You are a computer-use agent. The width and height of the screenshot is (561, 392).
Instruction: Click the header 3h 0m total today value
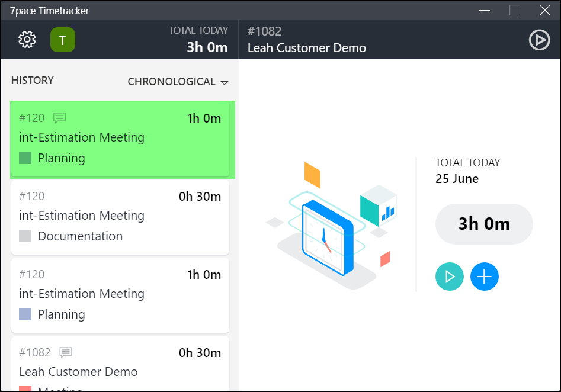pyautogui.click(x=207, y=47)
